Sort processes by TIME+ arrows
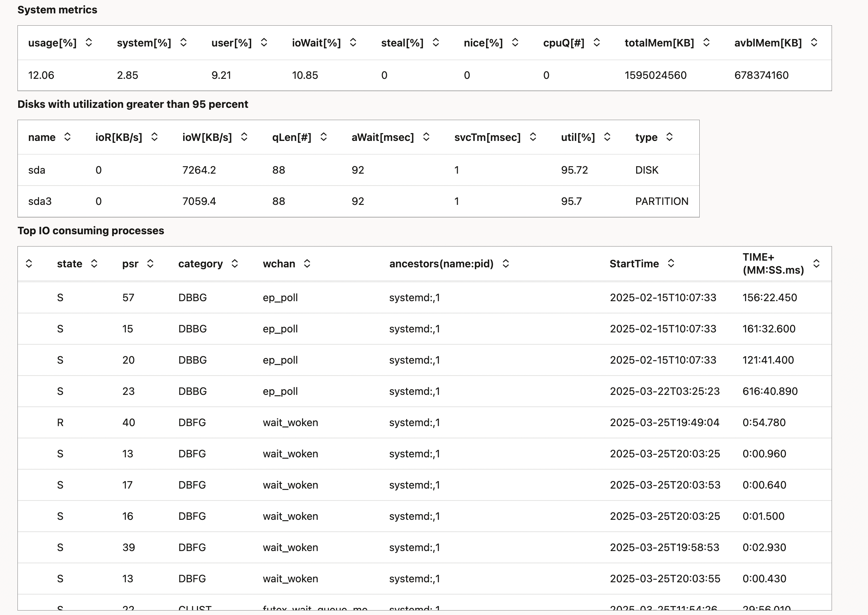This screenshot has height=615, width=868. point(816,263)
